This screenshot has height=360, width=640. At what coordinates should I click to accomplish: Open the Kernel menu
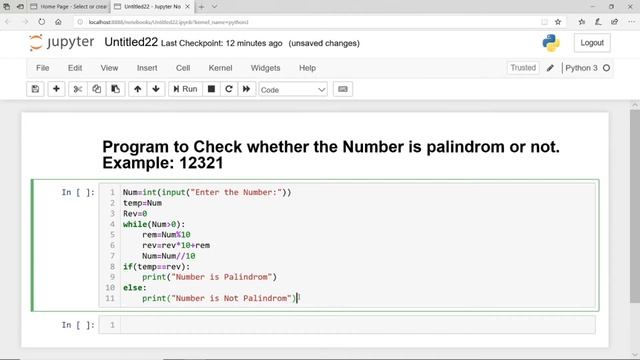(x=220, y=68)
